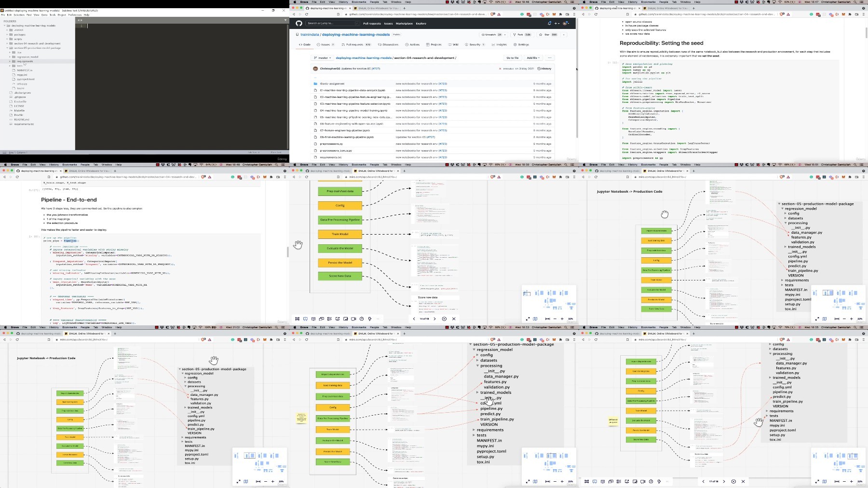Open the Settings tab of the GitHub repo
Image resolution: width=868 pixels, height=488 pixels.
521,44
